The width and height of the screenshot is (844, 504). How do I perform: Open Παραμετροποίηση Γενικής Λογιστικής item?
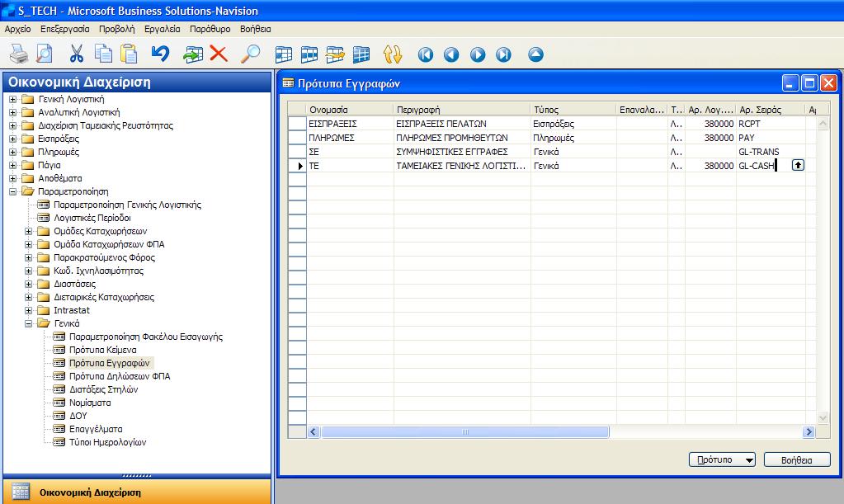[127, 205]
